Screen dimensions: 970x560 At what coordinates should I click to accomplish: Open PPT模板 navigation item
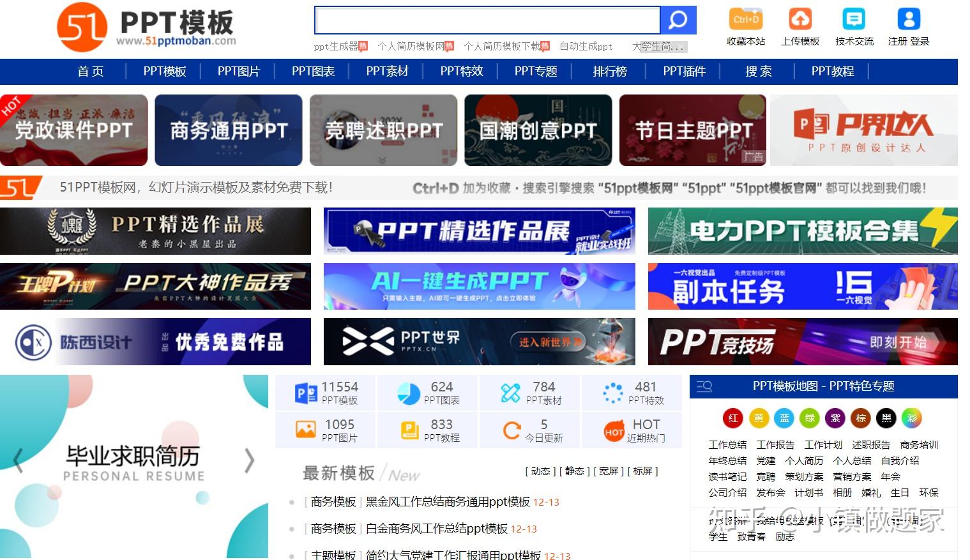coord(165,72)
